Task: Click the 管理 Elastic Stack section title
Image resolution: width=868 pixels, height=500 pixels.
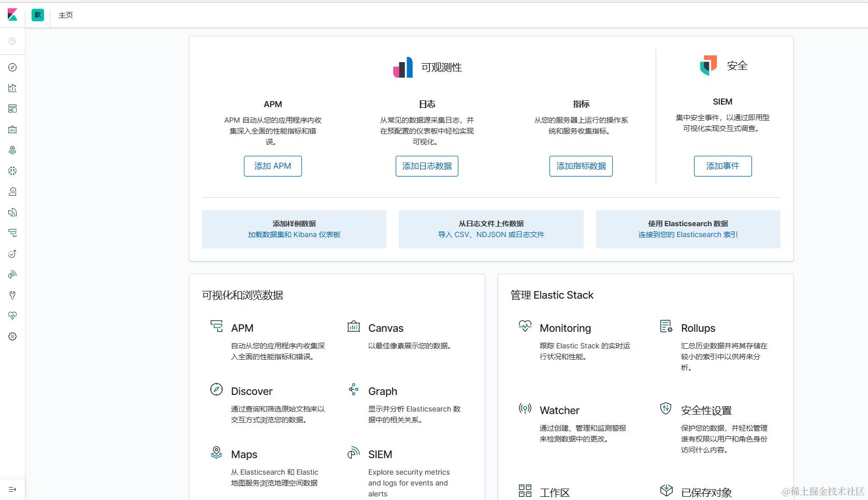Action: [552, 295]
